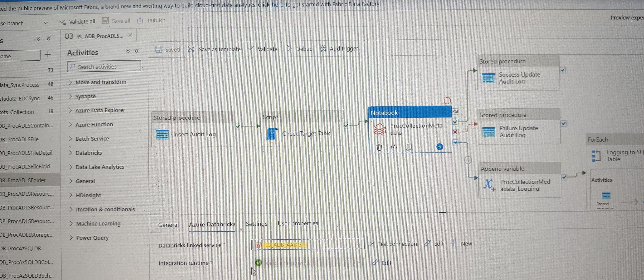Screen dimensions: 644x280
Task: Switch to the General tab
Action: click(169, 225)
